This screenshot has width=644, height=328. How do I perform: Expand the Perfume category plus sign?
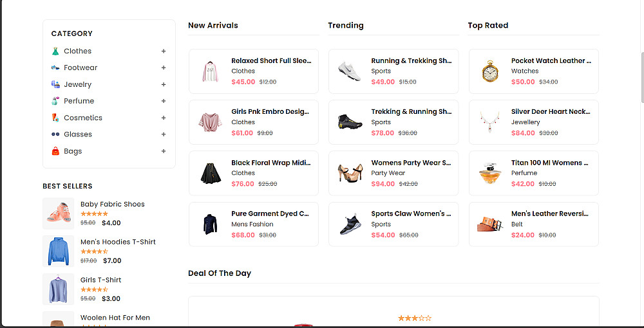(x=164, y=102)
